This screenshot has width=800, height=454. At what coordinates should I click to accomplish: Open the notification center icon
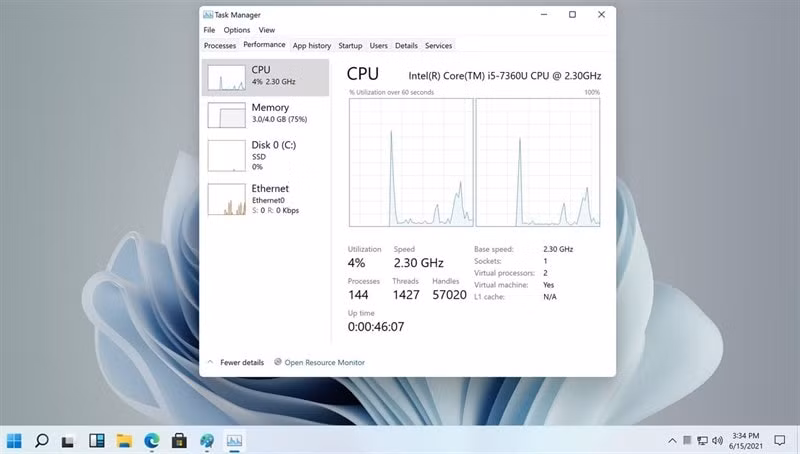(x=780, y=440)
